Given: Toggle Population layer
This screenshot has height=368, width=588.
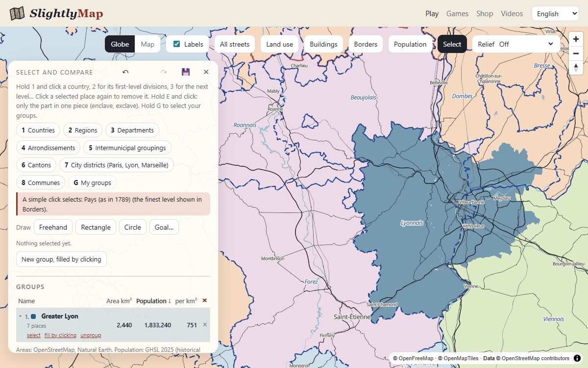Looking at the screenshot, I should [x=410, y=44].
